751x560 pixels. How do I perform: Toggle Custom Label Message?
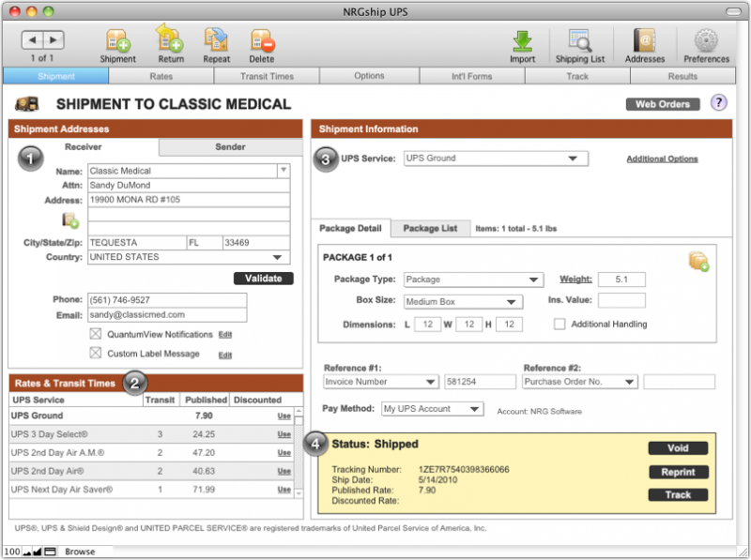click(x=95, y=354)
